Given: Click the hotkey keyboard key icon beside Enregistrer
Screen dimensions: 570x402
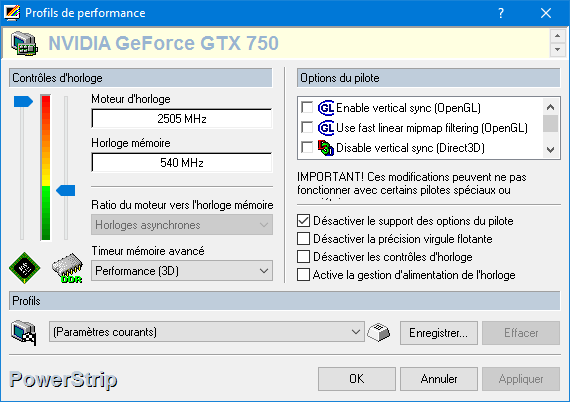Looking at the screenshot, I should point(378,332).
